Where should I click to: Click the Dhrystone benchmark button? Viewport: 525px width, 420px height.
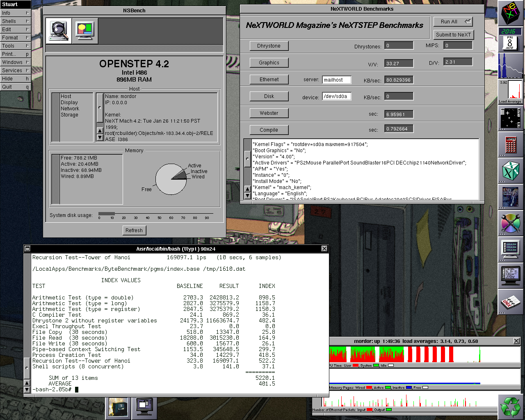pyautogui.click(x=269, y=46)
